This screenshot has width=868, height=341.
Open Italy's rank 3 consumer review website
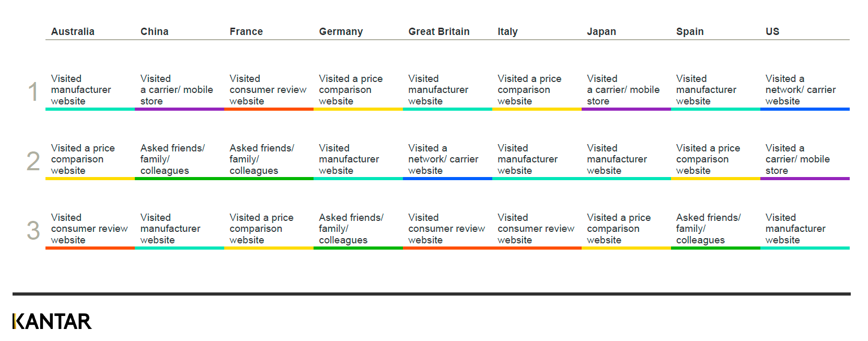coord(535,229)
